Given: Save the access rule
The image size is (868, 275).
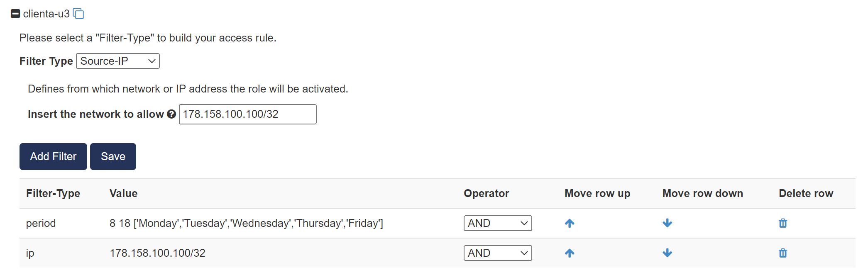Looking at the screenshot, I should tap(113, 156).
